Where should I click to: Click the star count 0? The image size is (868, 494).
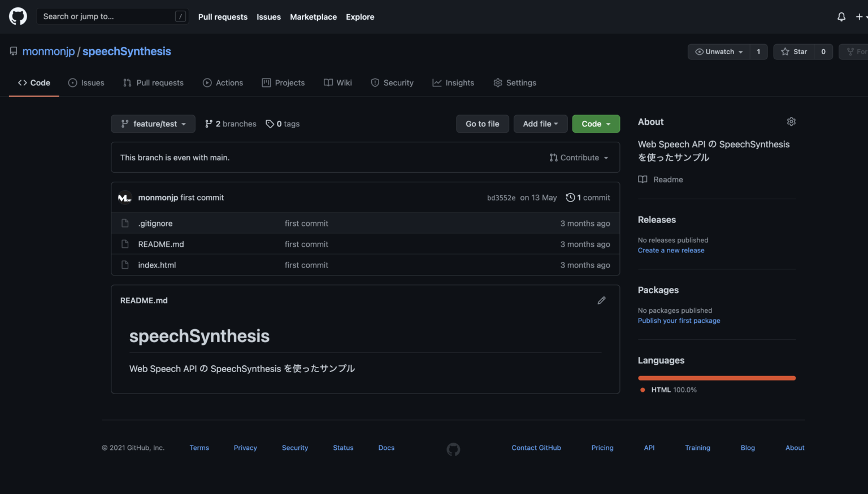[823, 51]
